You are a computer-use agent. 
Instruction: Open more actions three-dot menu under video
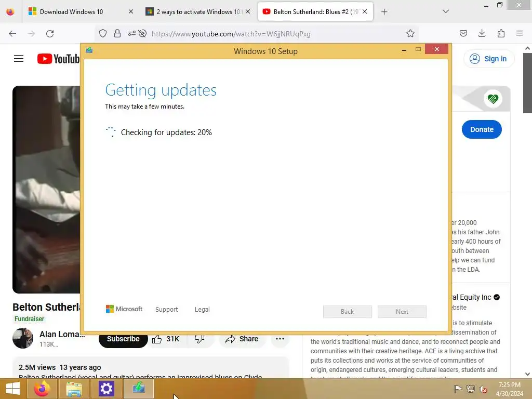click(x=280, y=339)
